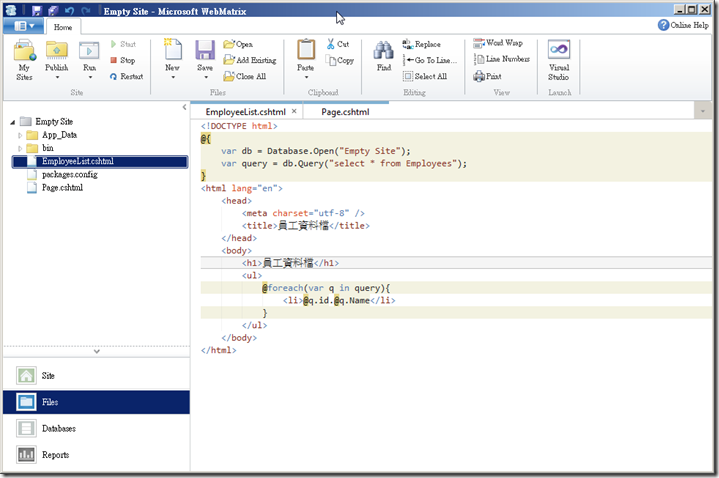719x478 pixels.
Task: Select packages.config in the file tree
Action: 69,174
